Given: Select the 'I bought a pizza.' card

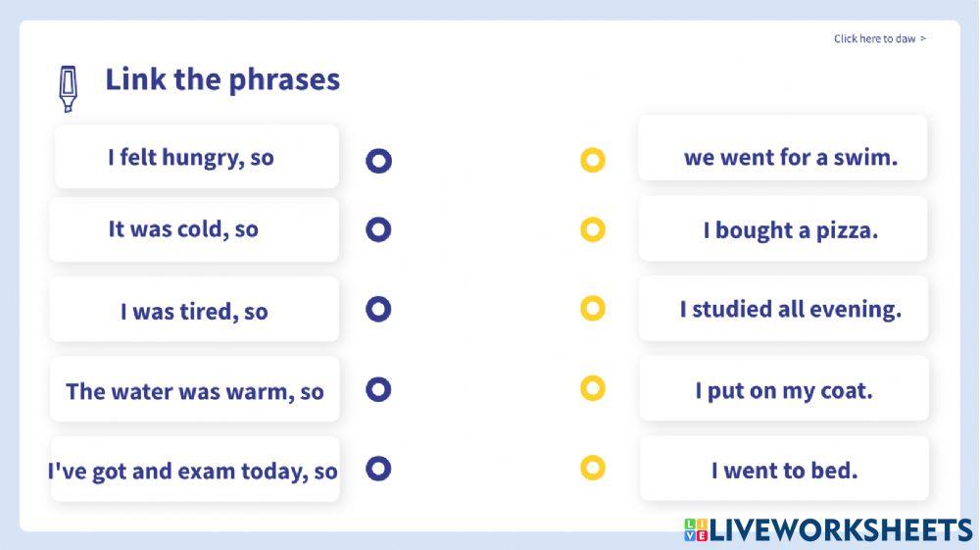Looking at the screenshot, I should pos(783,230).
